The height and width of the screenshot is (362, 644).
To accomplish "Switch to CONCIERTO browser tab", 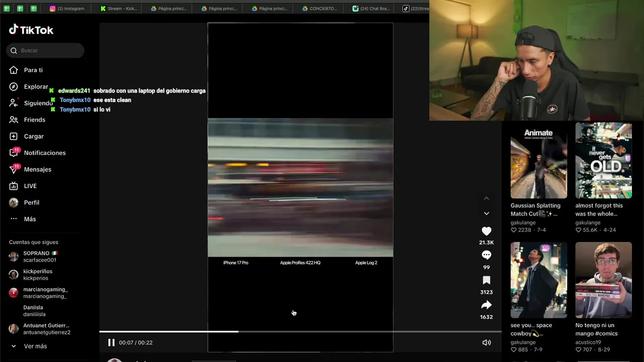I will click(x=320, y=9).
